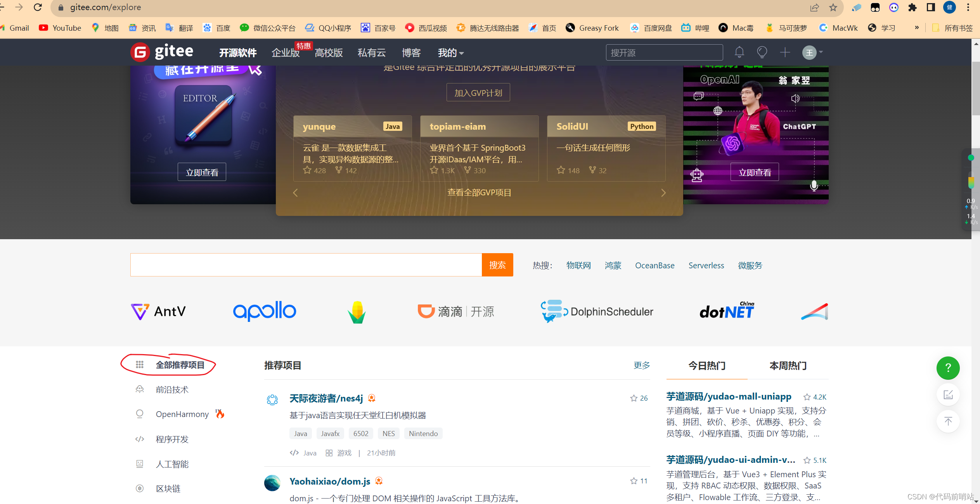This screenshot has width=980, height=504.
Task: Click the orange 搜索 search button
Action: point(497,265)
